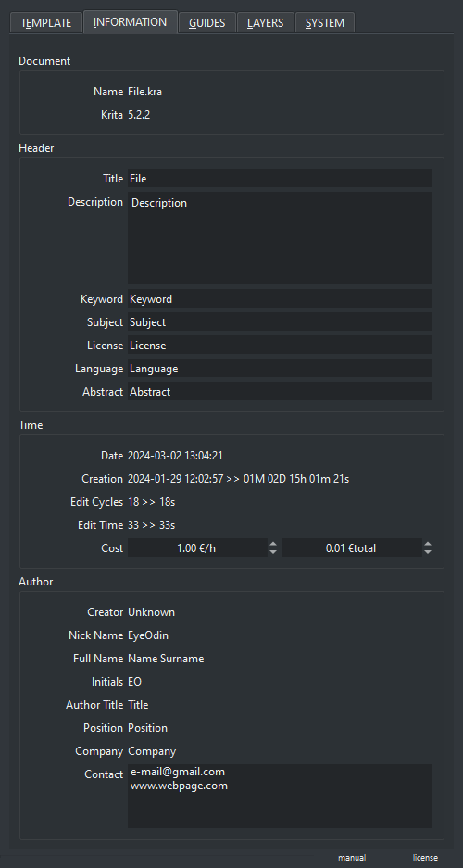Open the GUIDES tab
This screenshot has width=463, height=868.
pos(206,23)
